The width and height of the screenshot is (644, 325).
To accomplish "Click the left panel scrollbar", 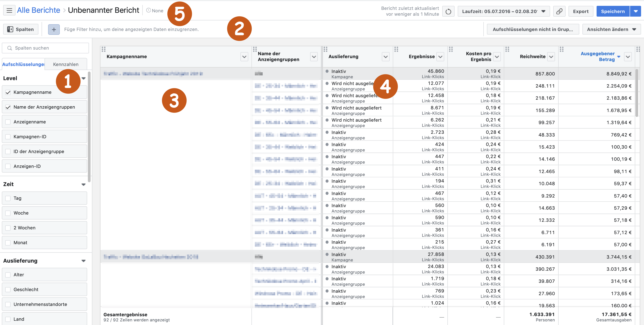I will point(89,127).
